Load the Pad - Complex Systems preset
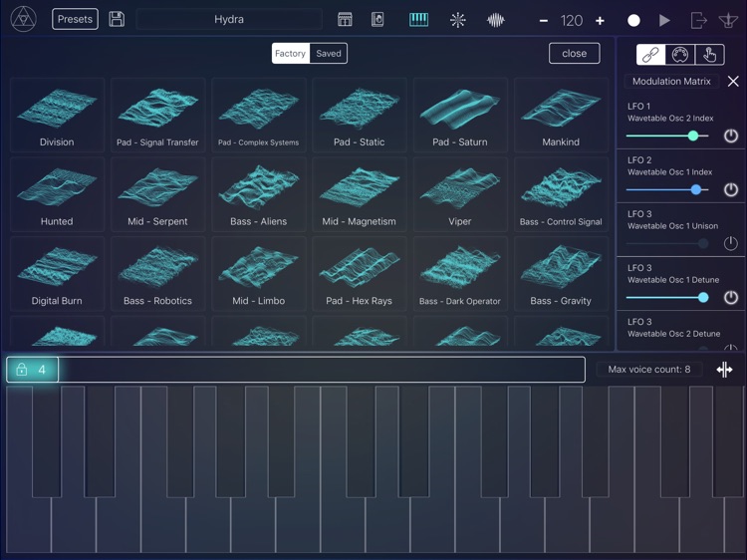This screenshot has width=747, height=560. point(258,115)
